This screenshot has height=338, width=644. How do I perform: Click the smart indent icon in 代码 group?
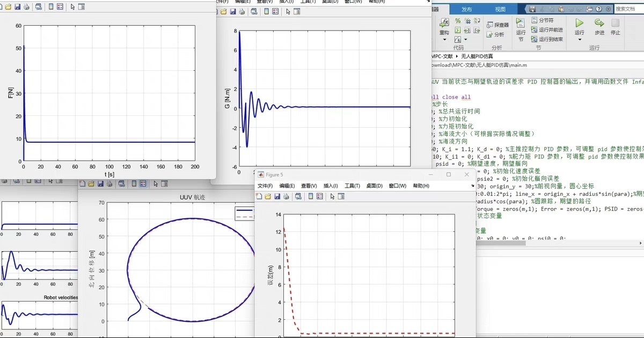tap(458, 30)
